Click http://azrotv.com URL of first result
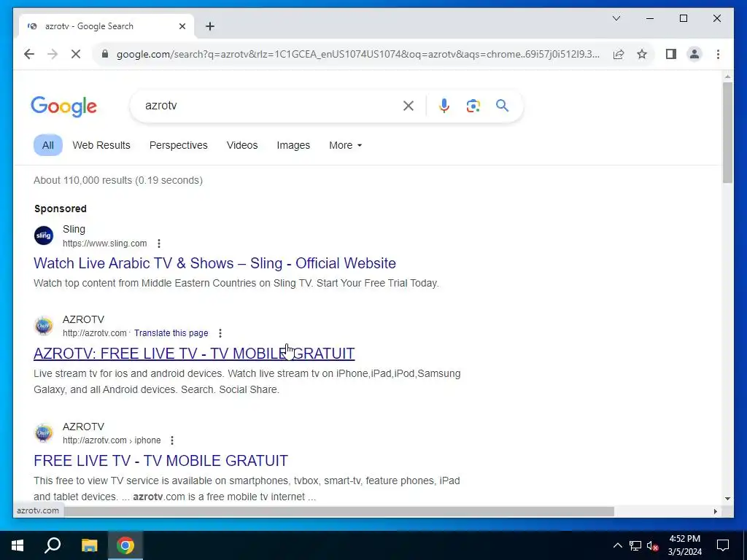Screen dimensions: 747x560 (x=95, y=333)
